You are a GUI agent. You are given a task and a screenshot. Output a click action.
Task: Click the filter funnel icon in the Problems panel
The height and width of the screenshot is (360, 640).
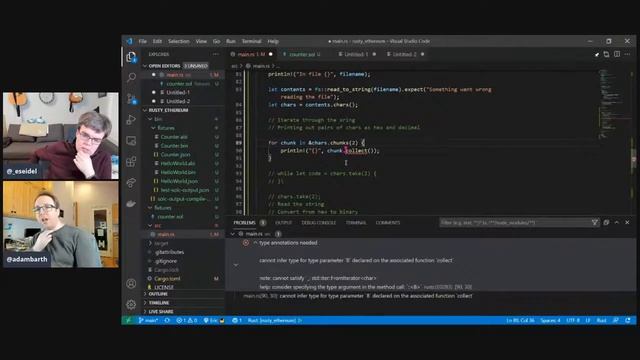(595, 222)
